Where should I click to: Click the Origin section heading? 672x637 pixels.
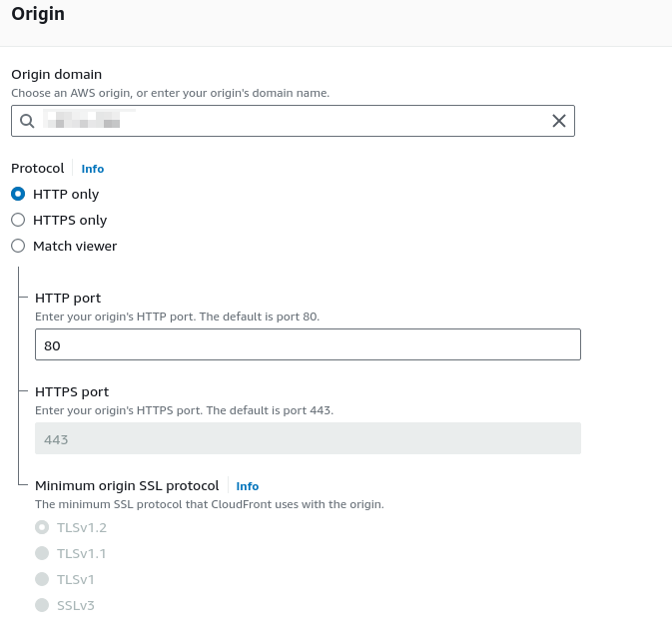(38, 15)
